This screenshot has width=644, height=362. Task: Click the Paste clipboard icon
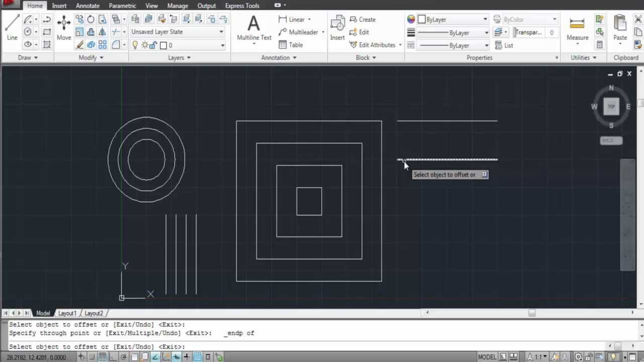pyautogui.click(x=620, y=28)
